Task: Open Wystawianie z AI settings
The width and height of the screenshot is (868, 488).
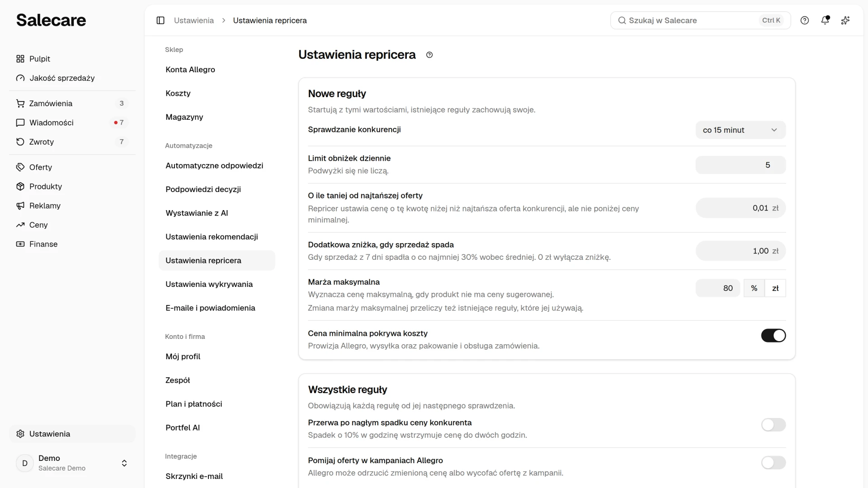Action: pyautogui.click(x=217, y=213)
